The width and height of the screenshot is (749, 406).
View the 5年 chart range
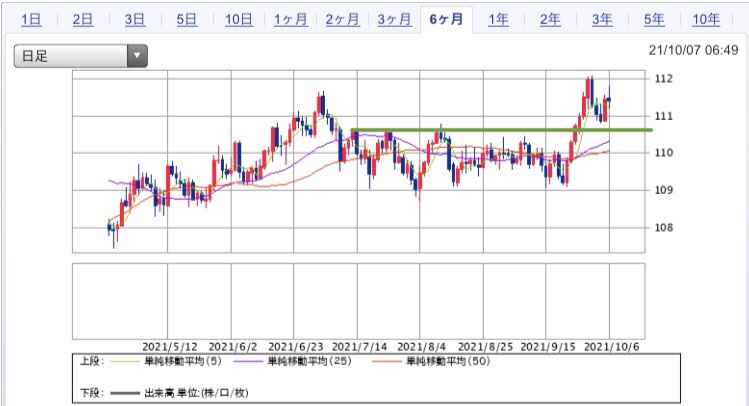coord(654,20)
